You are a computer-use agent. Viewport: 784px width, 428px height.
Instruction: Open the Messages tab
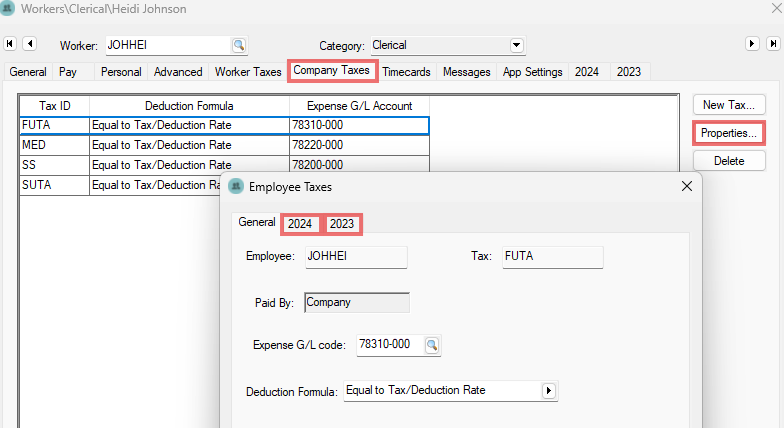point(466,72)
